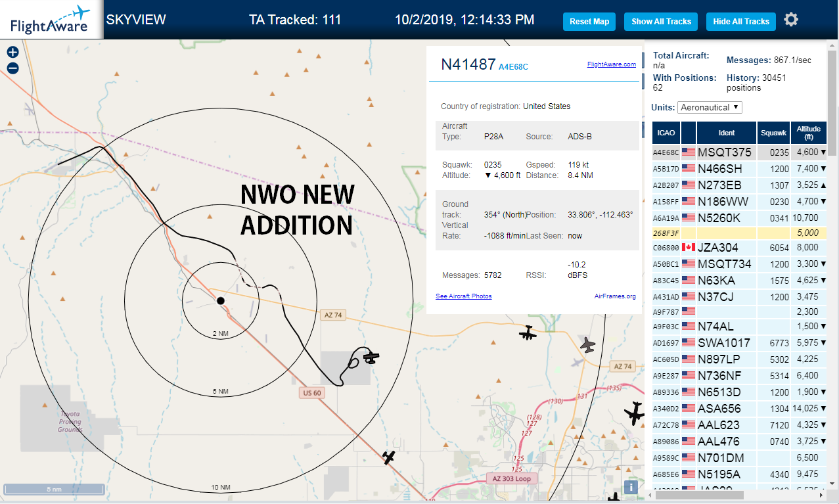This screenshot has height=504, width=839.
Task: Select aircraft row ASA656
Action: pos(740,409)
